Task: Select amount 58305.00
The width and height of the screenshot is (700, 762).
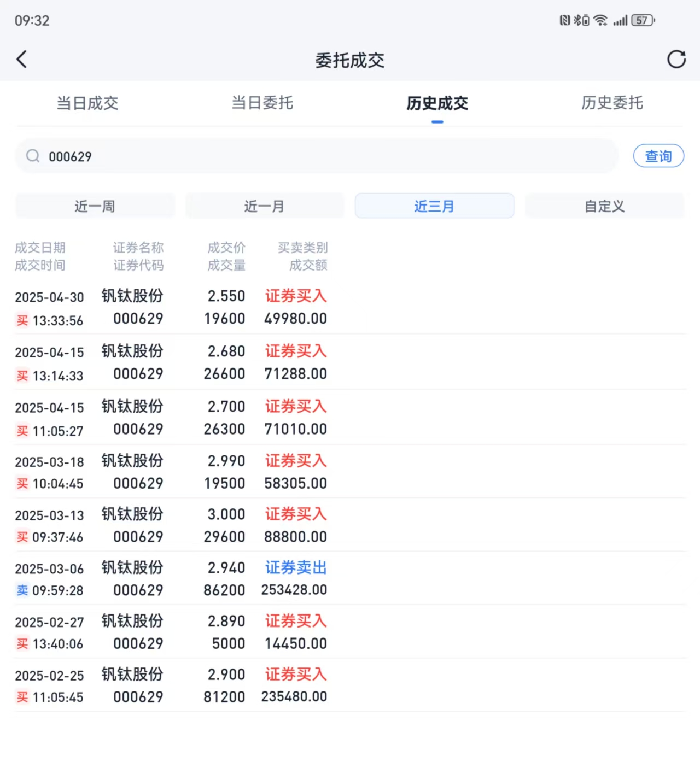Action: [x=295, y=483]
